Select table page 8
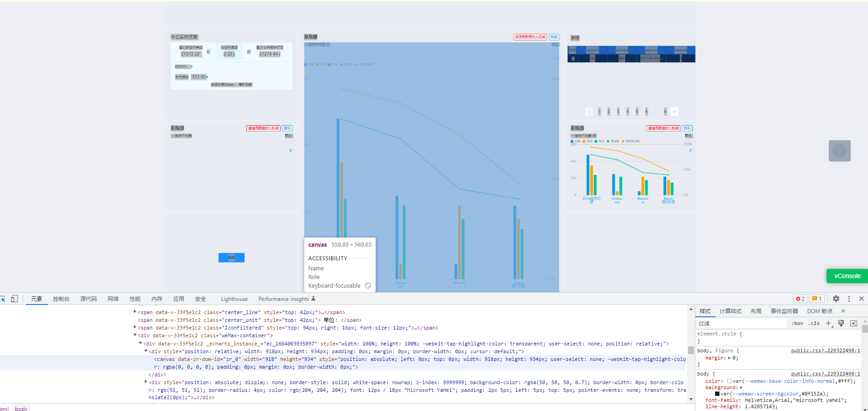The height and width of the screenshot is (411, 868). coord(665,112)
